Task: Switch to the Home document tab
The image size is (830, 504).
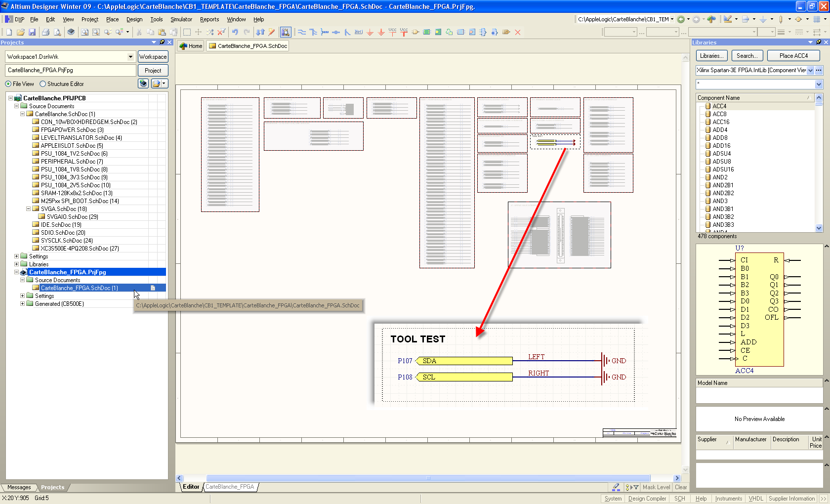Action: coord(191,46)
